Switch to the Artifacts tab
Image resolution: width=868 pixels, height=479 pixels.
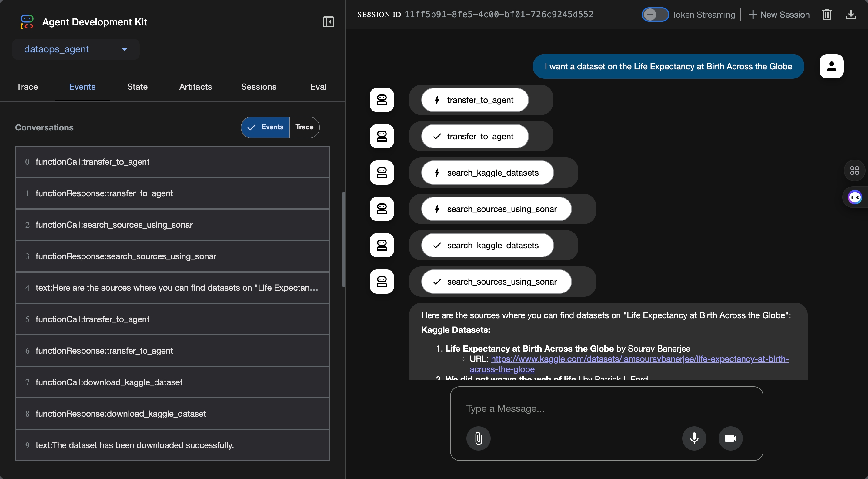[195, 87]
